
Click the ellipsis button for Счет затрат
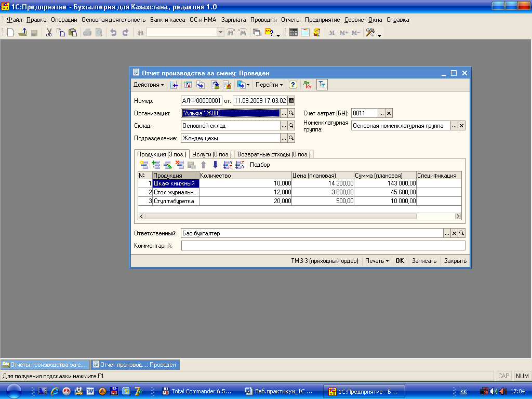pyautogui.click(x=382, y=113)
